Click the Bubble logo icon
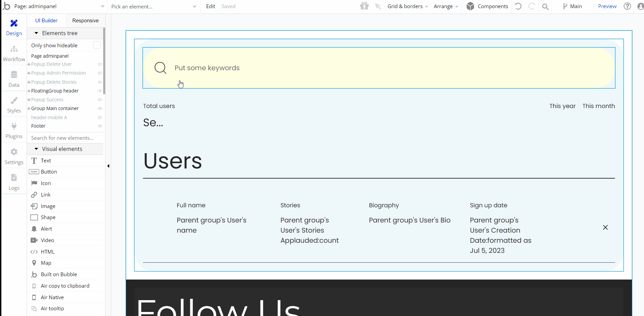The image size is (644, 316). point(6,6)
